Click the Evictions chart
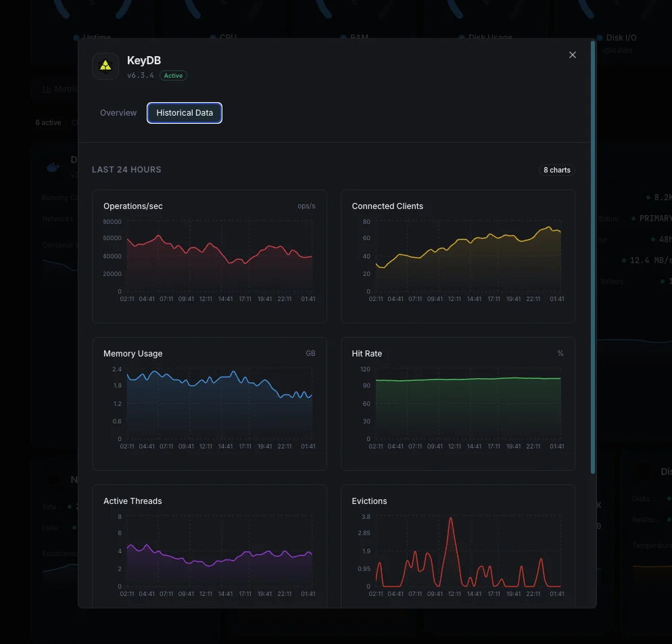 point(458,546)
